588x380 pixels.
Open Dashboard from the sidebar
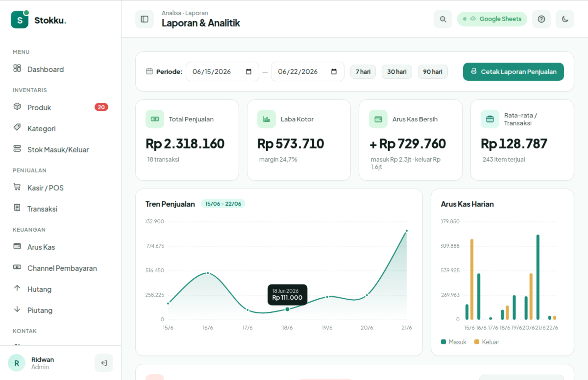pos(61,69)
